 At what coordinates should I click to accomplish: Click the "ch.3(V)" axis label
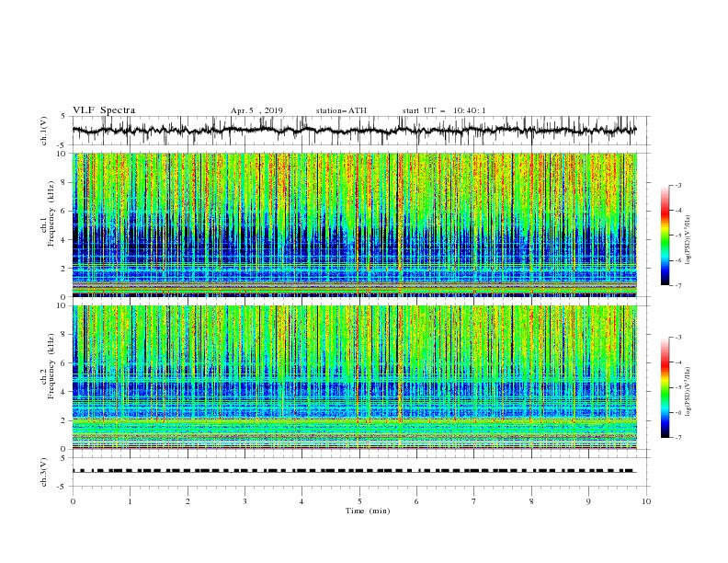(x=44, y=472)
